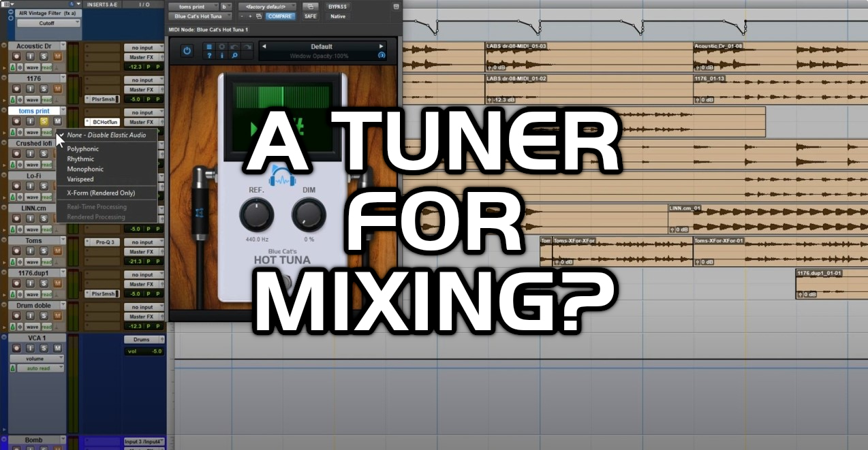Image resolution: width=868 pixels, height=450 pixels.
Task: Choose Rhythmic elastic audio mode
Action: 80,159
